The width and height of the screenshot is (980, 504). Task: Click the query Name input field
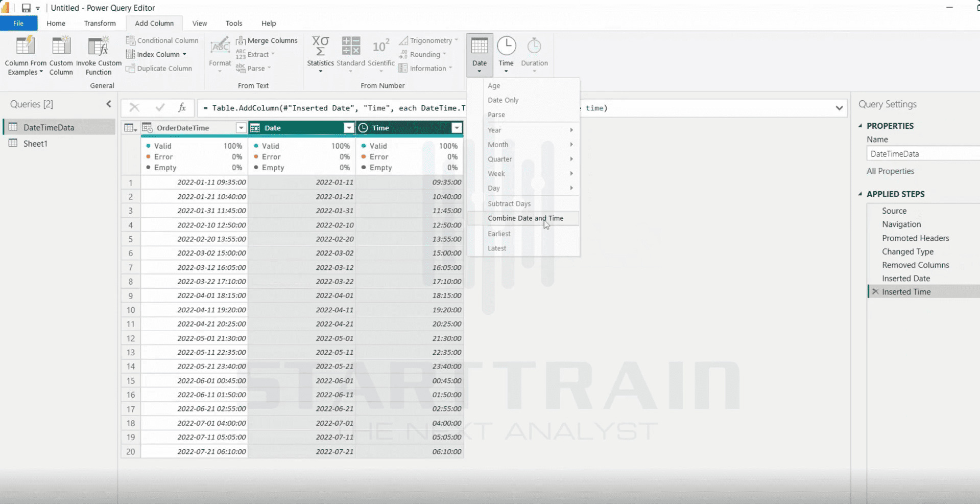pos(923,153)
